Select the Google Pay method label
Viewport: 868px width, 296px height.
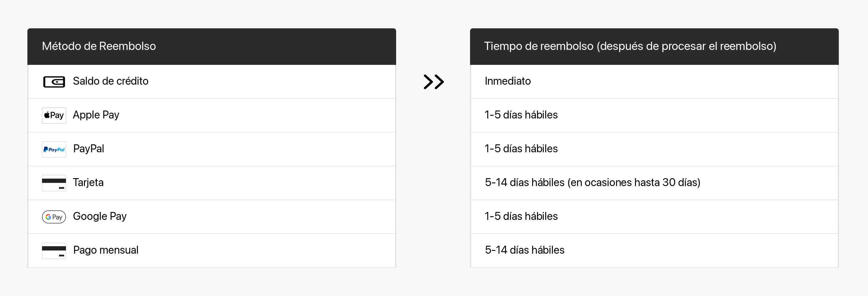(x=100, y=216)
